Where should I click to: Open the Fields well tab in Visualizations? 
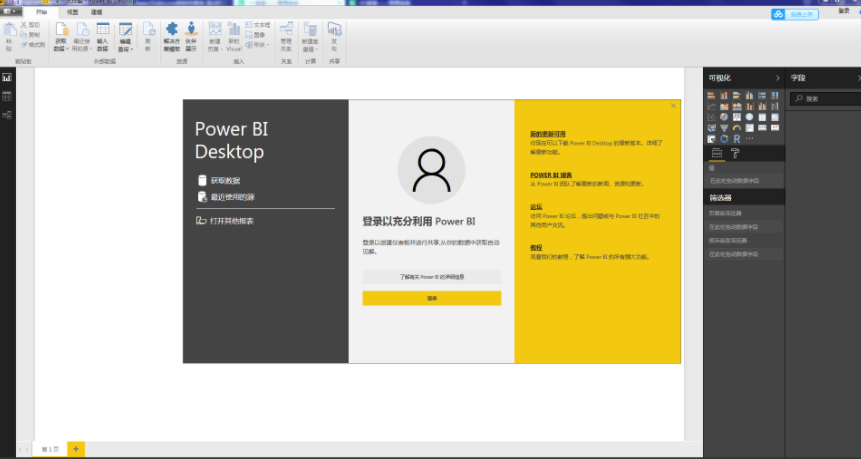[717, 154]
